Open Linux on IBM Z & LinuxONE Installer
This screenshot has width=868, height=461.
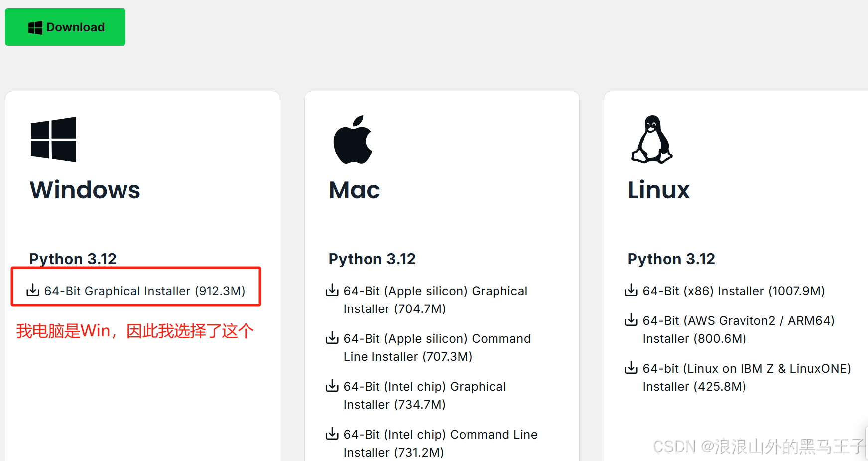(x=746, y=377)
